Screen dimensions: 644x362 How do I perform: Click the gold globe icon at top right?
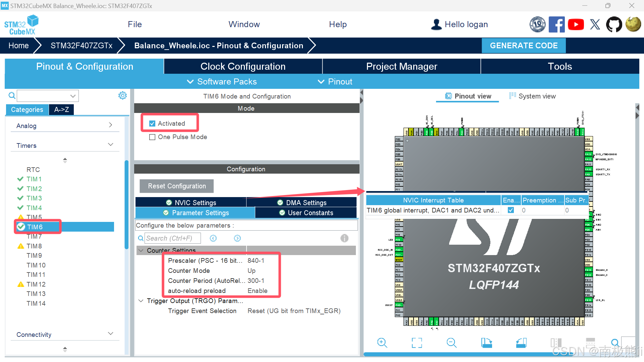(x=633, y=24)
